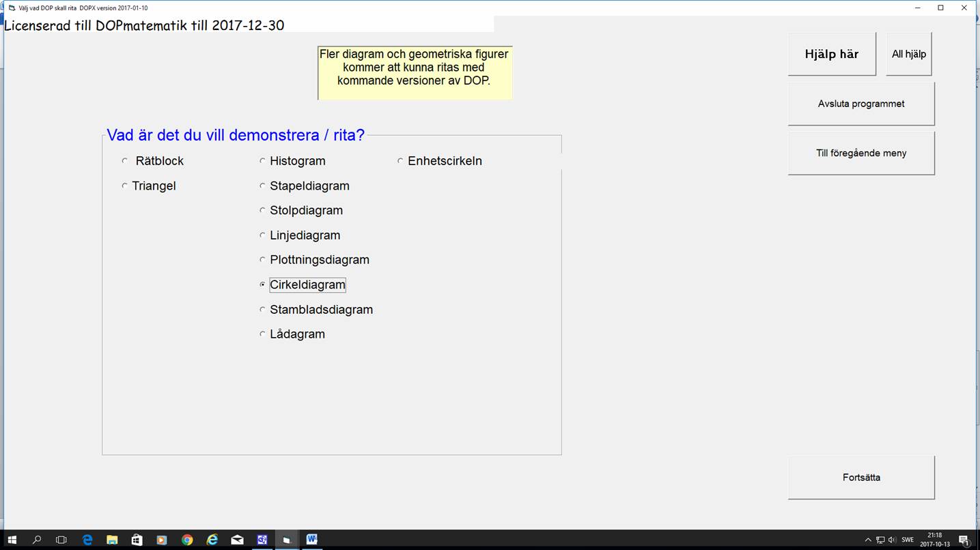Click the Fortsätta button
Image resolution: width=980 pixels, height=550 pixels.
pos(860,478)
